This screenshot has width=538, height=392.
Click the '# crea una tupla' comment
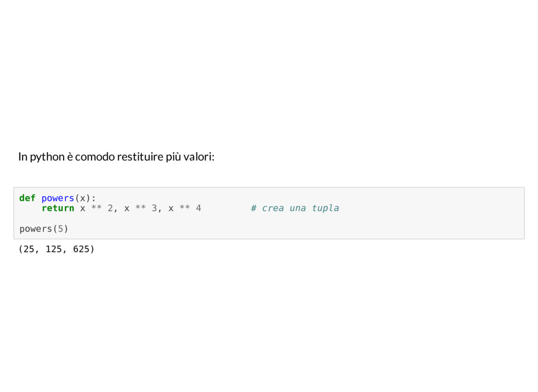pyautogui.click(x=295, y=208)
